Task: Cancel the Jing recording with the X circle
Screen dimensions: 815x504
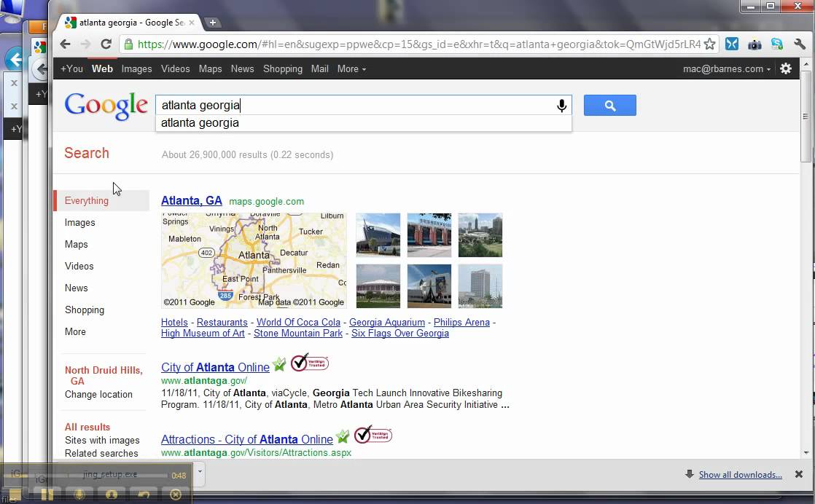Action: click(x=176, y=495)
